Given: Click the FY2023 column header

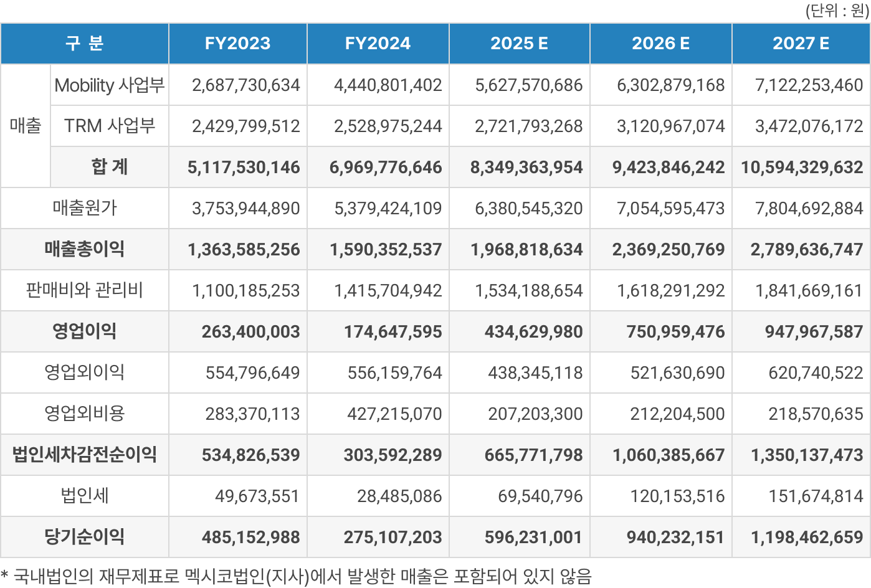Looking at the screenshot, I should 237,44.
